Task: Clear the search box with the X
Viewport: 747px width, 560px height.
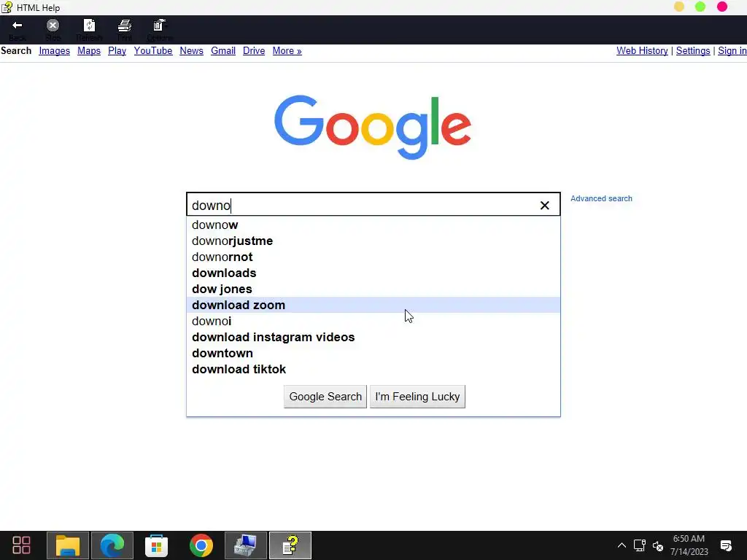Action: (544, 205)
